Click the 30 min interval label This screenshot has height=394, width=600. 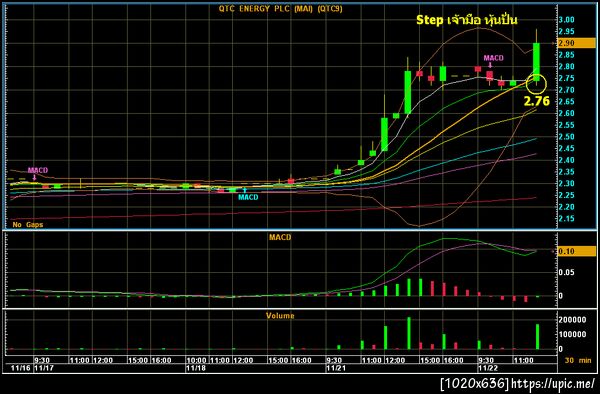click(578, 360)
